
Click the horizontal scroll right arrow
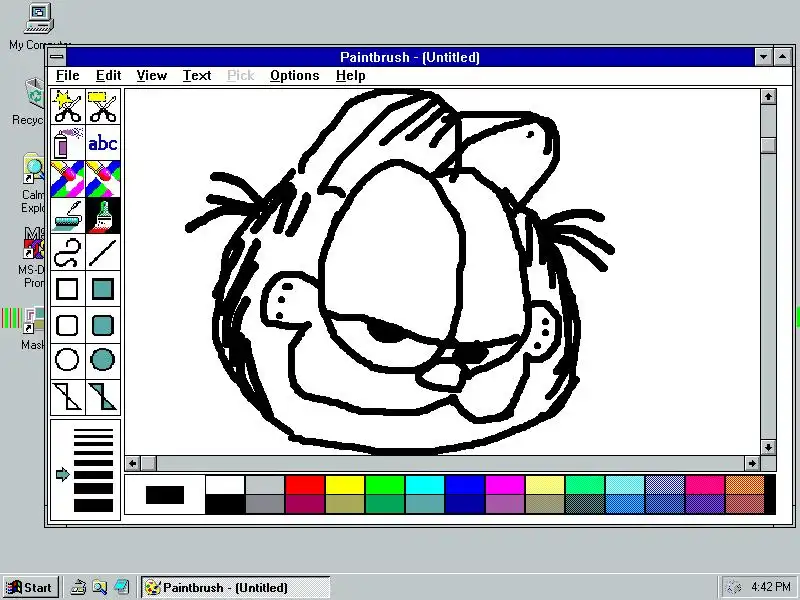(x=752, y=463)
